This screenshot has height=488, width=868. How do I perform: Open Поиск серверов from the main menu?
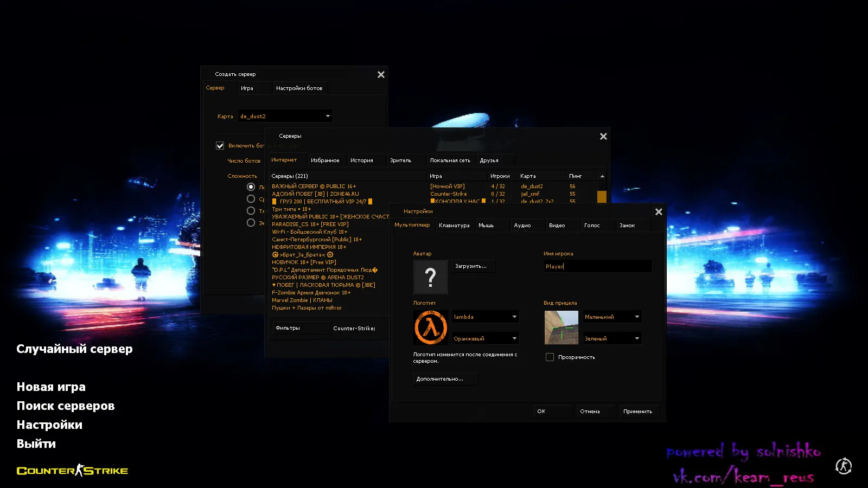(66, 406)
